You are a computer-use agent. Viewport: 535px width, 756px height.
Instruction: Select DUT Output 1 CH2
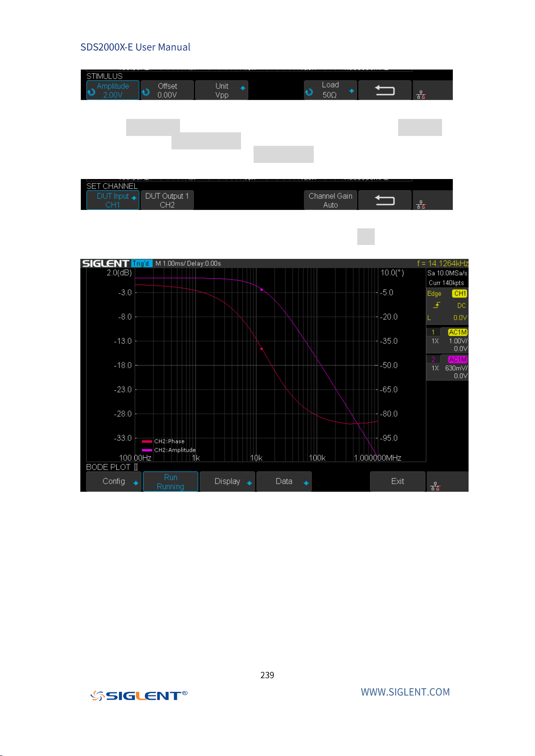point(167,200)
